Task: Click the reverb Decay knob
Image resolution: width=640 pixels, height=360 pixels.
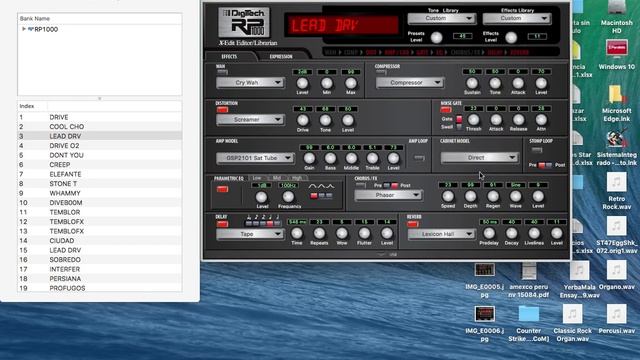Action: point(511,233)
